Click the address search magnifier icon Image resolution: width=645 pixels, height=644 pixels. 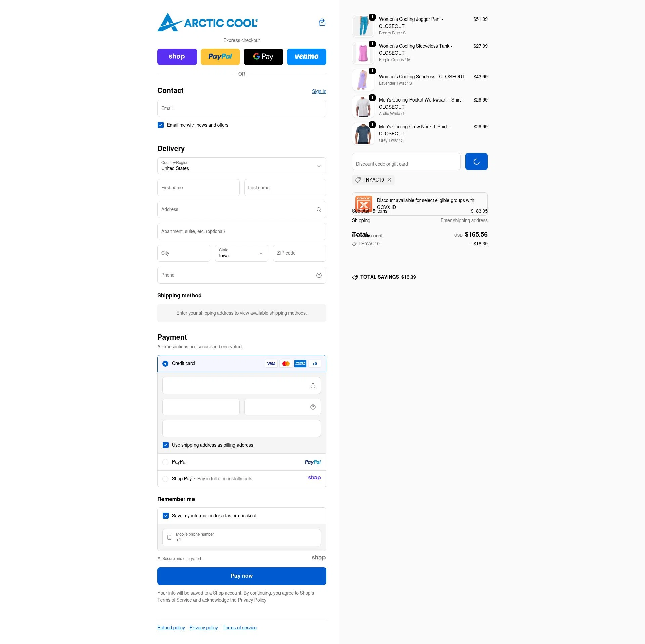tap(319, 210)
